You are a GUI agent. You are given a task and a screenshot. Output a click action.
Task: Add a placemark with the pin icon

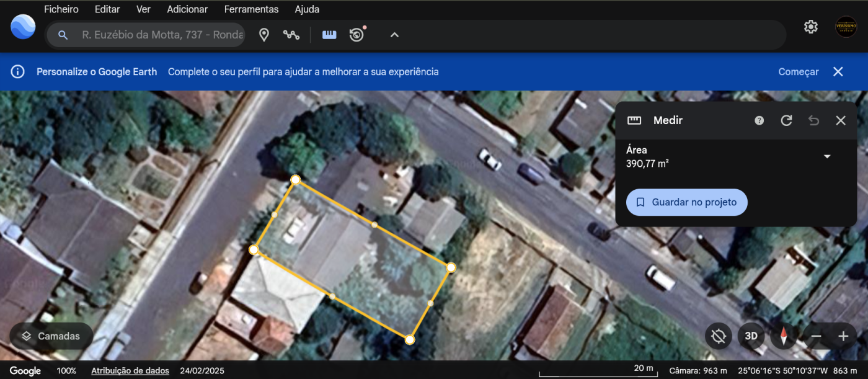[264, 35]
